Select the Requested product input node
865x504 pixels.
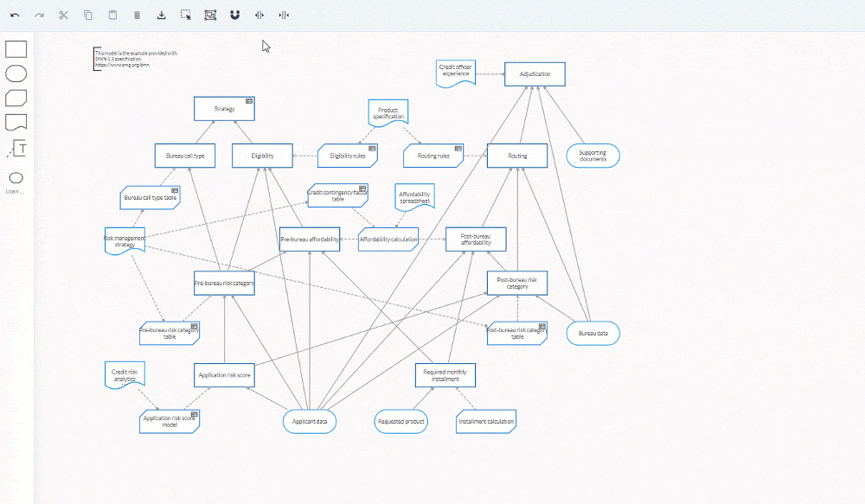tap(401, 421)
